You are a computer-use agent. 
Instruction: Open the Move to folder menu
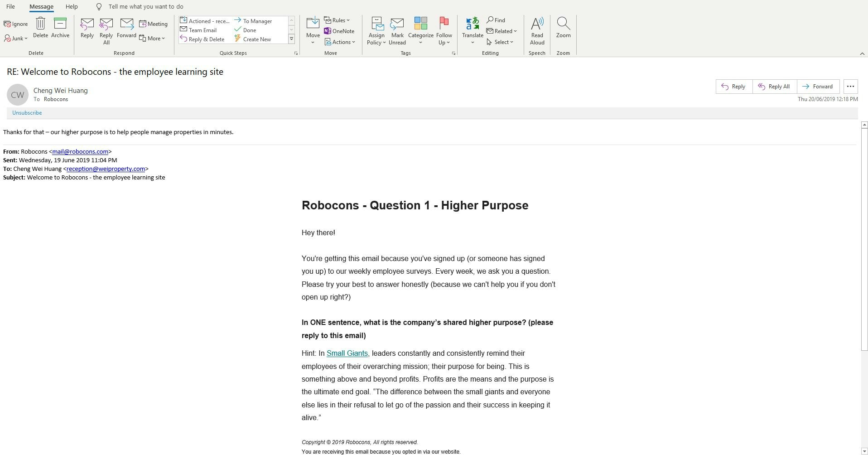(313, 31)
